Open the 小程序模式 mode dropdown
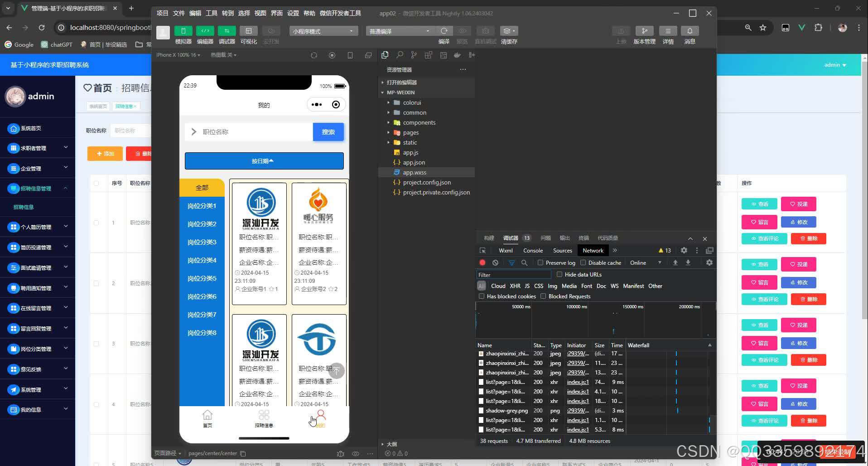Screen dimensions: 868x466 coord(323,31)
